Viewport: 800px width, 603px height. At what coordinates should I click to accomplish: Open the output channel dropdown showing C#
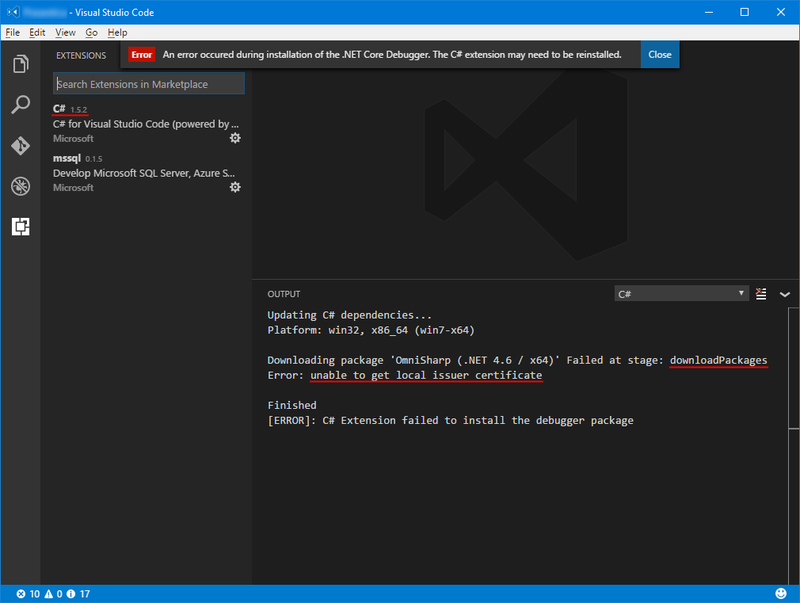681,293
